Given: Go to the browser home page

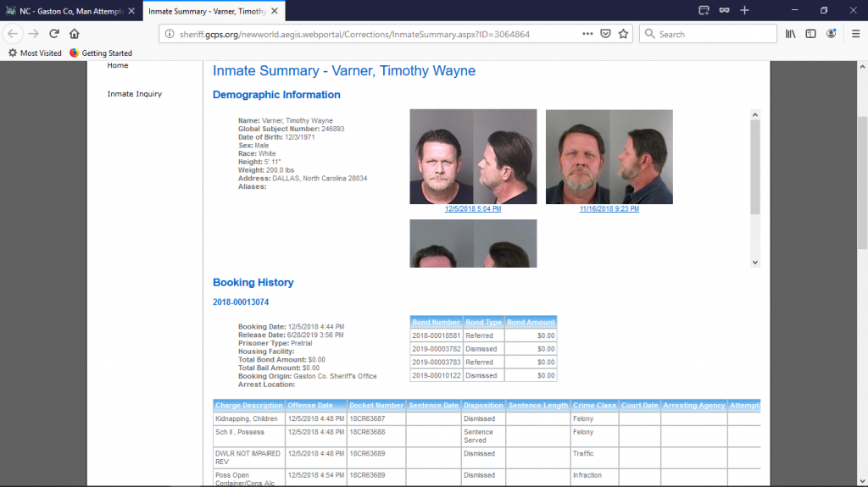Looking at the screenshot, I should point(75,34).
